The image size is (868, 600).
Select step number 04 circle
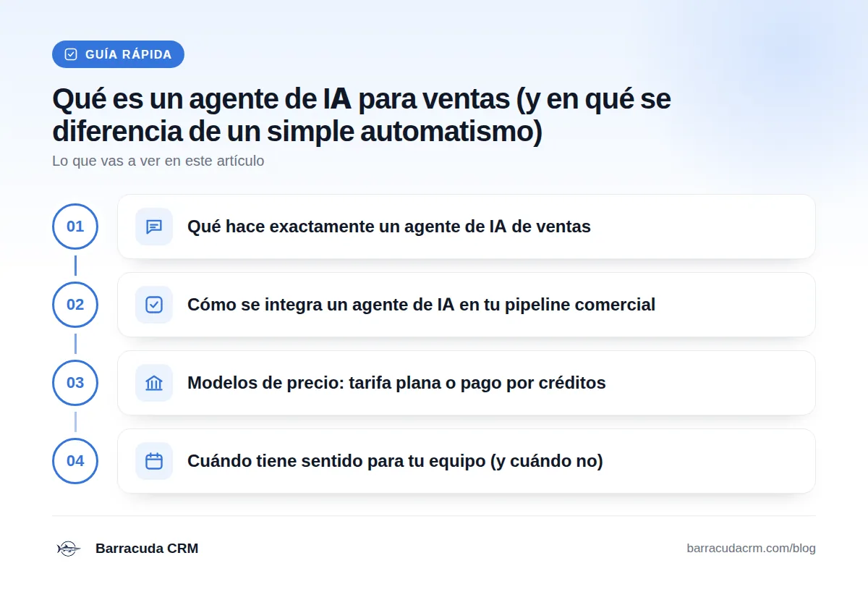[x=75, y=461]
